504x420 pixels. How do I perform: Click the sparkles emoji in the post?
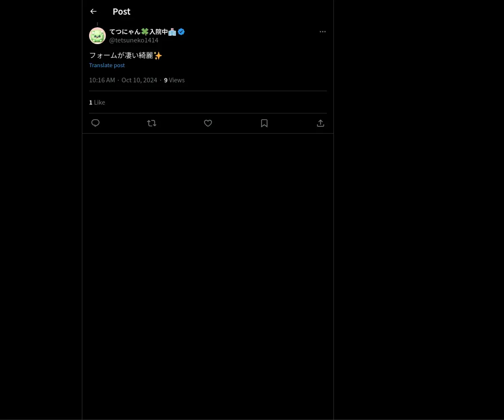pos(158,55)
